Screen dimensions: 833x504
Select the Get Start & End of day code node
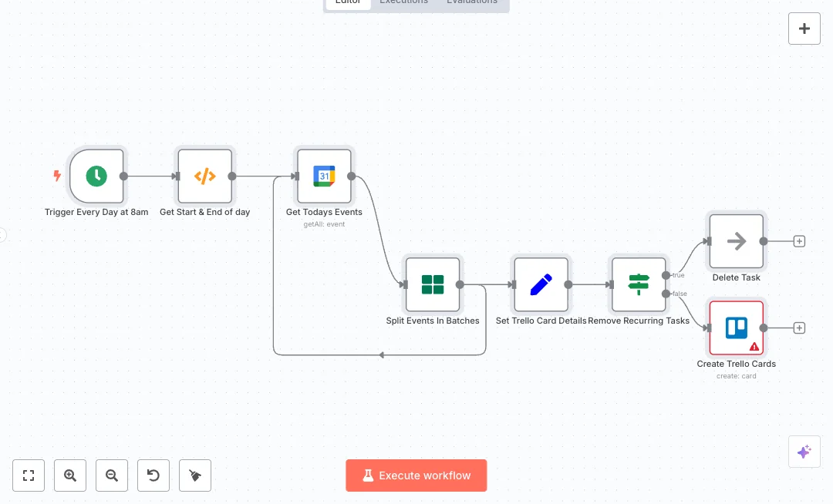[x=204, y=176]
